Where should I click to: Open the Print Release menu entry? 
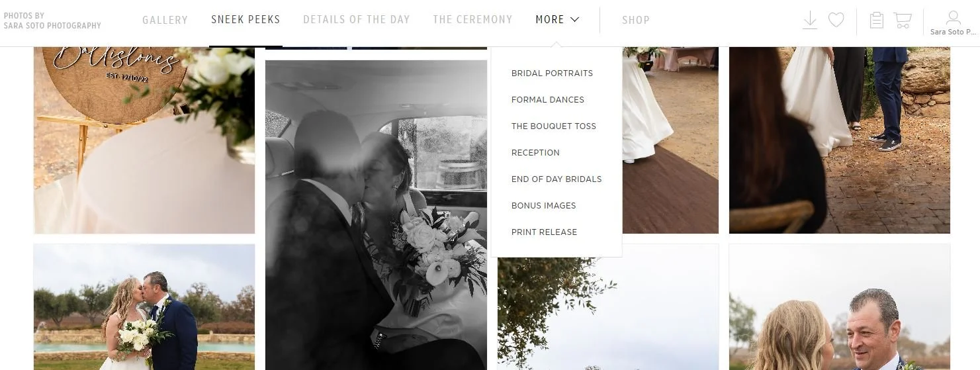[544, 232]
